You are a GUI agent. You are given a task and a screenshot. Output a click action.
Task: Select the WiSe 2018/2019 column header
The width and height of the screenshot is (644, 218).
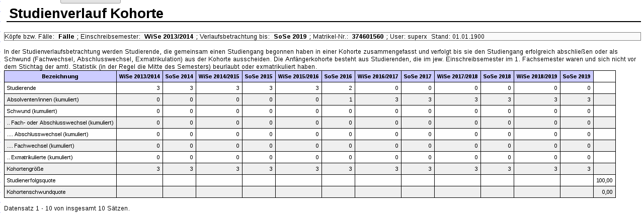(x=537, y=76)
